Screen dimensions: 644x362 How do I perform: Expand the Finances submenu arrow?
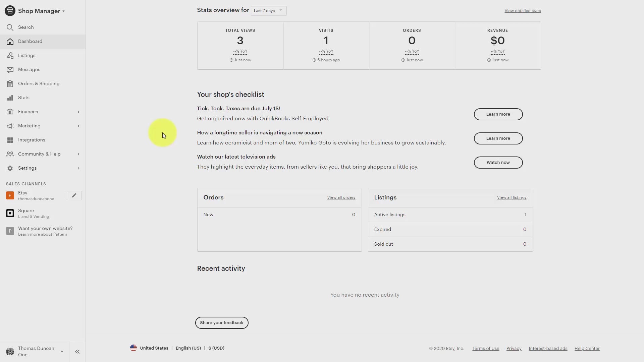pyautogui.click(x=78, y=112)
